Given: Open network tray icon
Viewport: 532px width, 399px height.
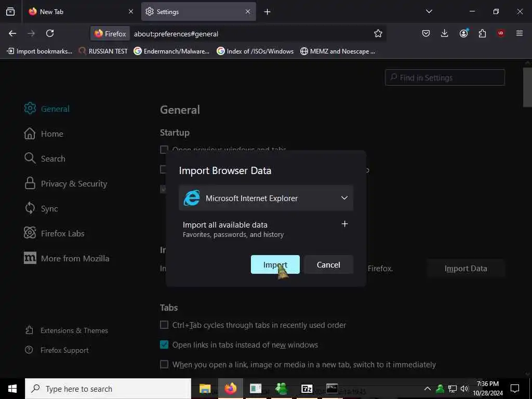Looking at the screenshot, I should tap(453, 389).
